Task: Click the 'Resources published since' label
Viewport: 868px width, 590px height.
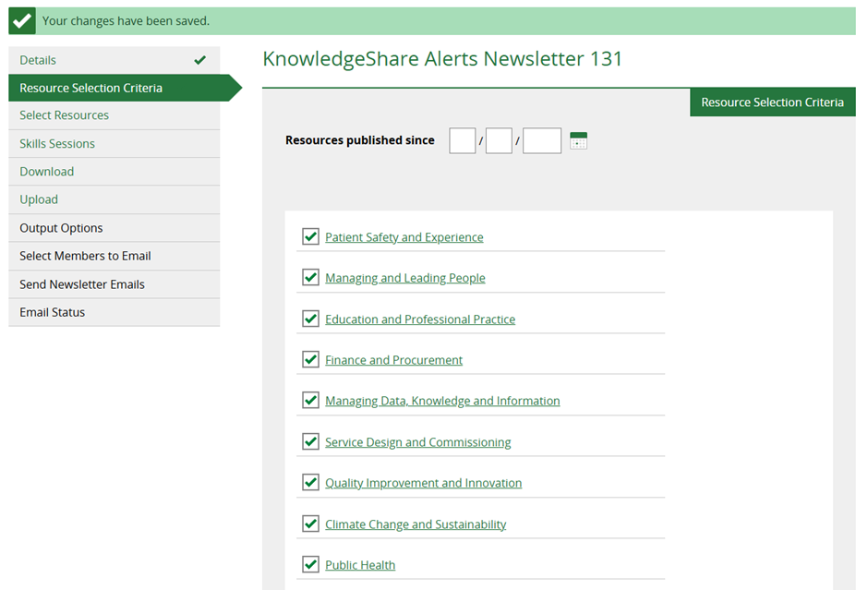Action: tap(360, 140)
